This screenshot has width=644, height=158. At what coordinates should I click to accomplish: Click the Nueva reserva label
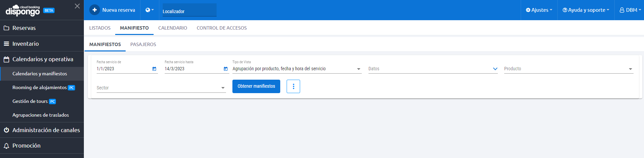click(x=119, y=10)
